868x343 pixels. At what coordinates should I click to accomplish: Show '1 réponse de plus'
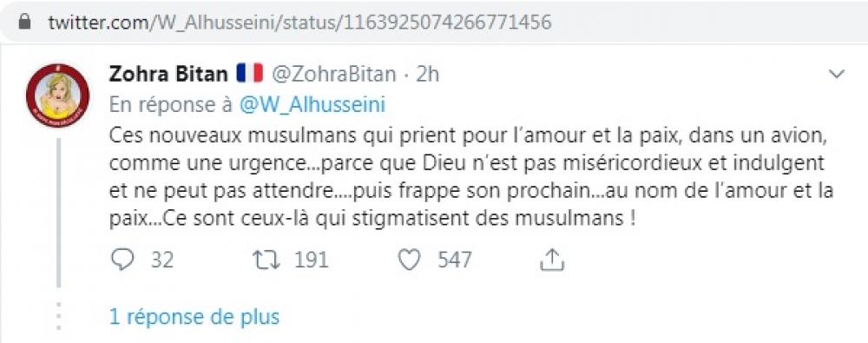pyautogui.click(x=194, y=317)
